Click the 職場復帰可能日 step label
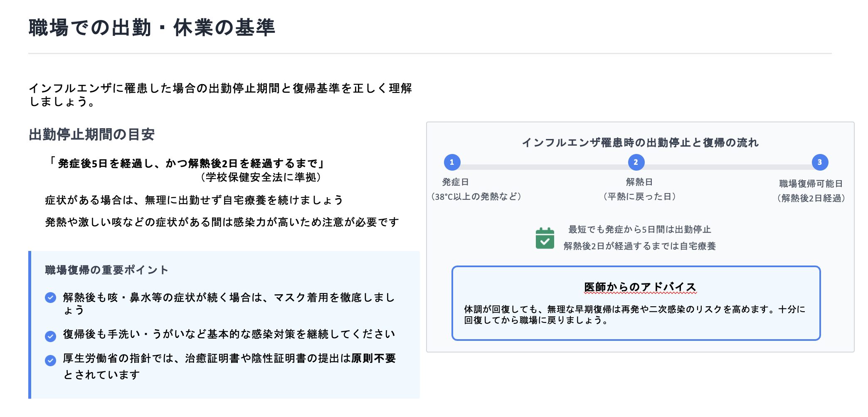The width and height of the screenshot is (868, 417). 811,184
